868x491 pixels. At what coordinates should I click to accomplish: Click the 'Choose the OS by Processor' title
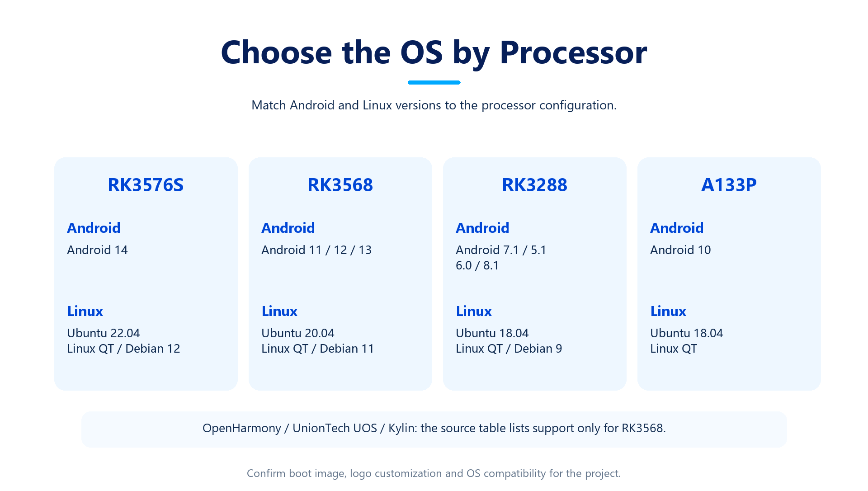click(x=434, y=53)
